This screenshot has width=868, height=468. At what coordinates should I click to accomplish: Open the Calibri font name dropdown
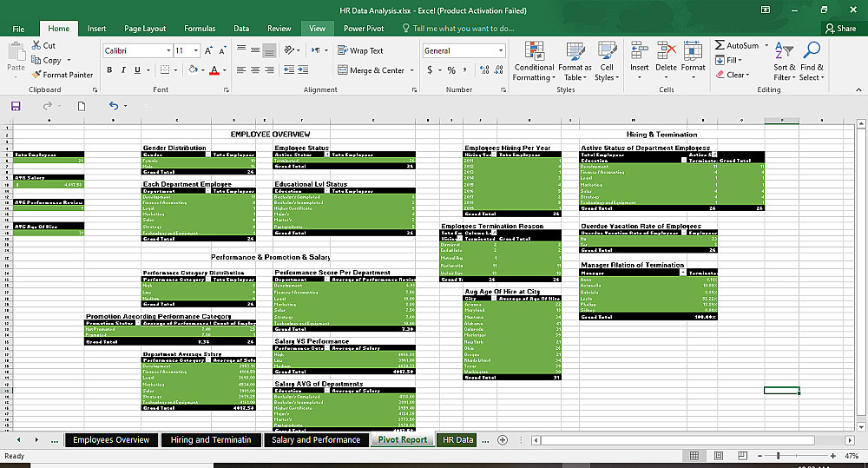pyautogui.click(x=168, y=50)
